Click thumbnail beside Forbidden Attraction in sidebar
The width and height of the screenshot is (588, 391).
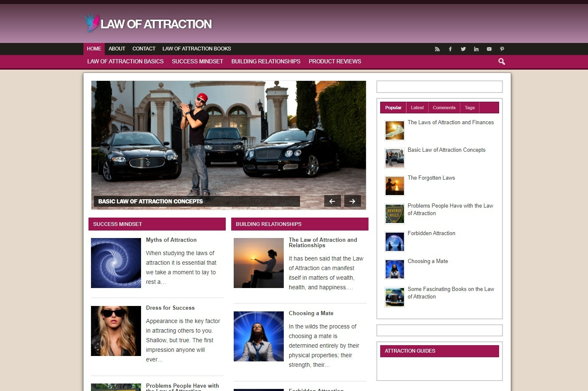point(395,242)
